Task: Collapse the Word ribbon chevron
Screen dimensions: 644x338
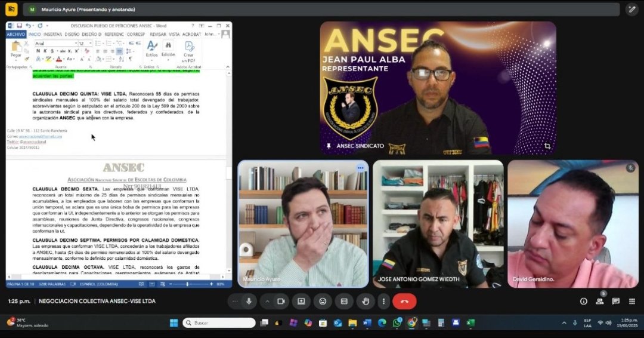Action: pyautogui.click(x=228, y=67)
